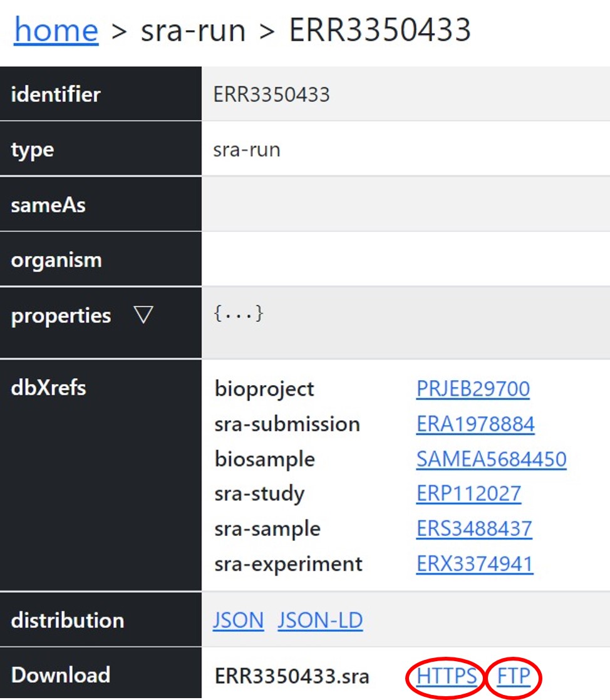Click the collapsed {...} properties value

(x=239, y=314)
